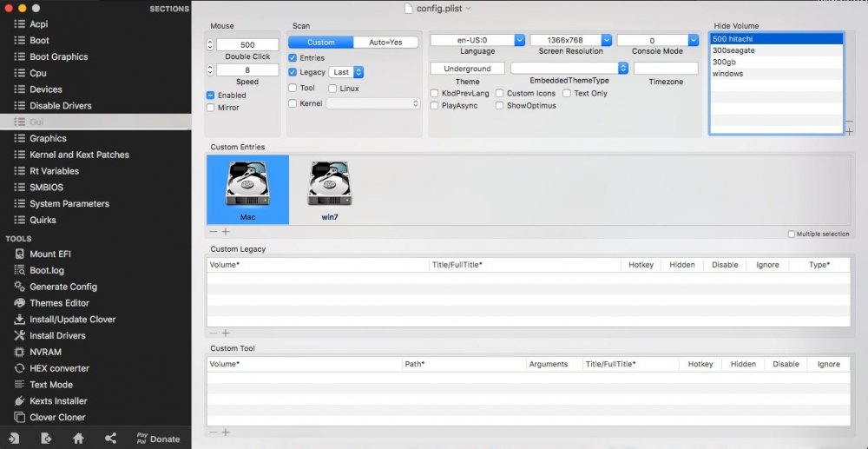The width and height of the screenshot is (868, 449).
Task: Click the share icon in bottom toolbar
Action: (x=111, y=439)
